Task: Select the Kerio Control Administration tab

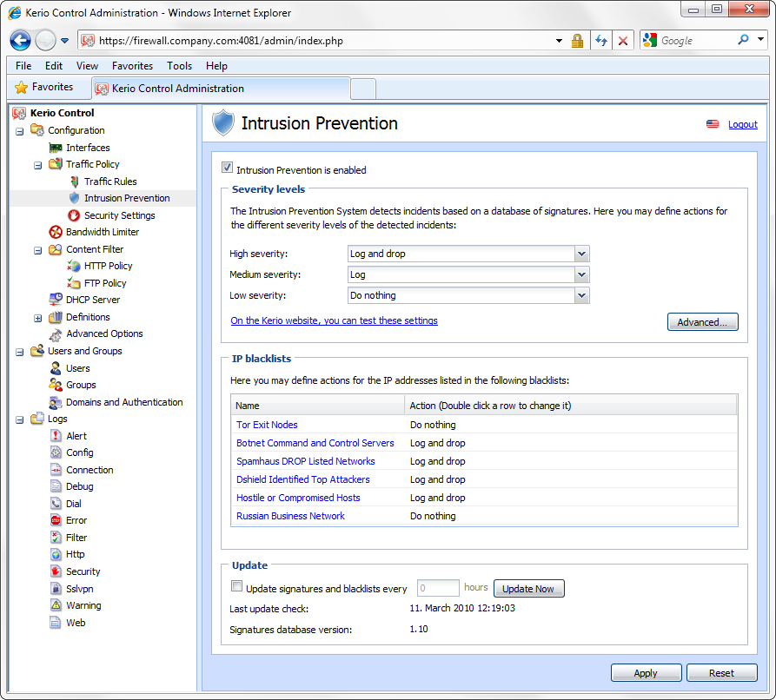Action: (221, 88)
